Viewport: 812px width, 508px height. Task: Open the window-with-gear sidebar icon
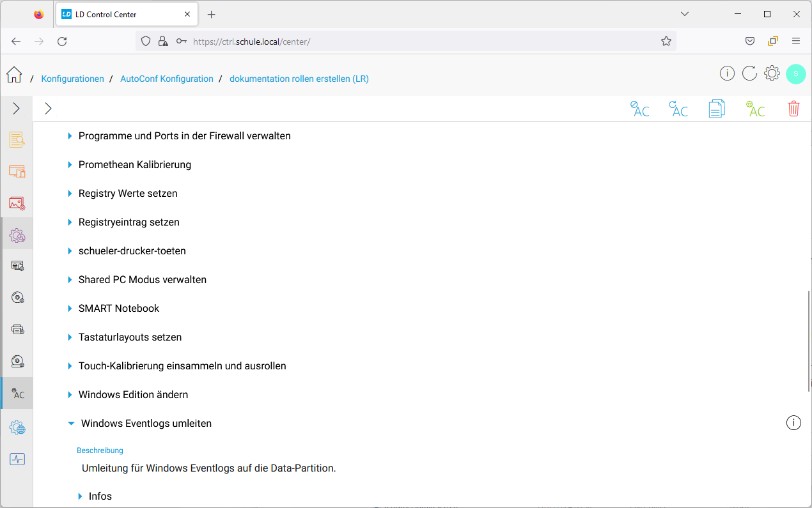click(17, 265)
